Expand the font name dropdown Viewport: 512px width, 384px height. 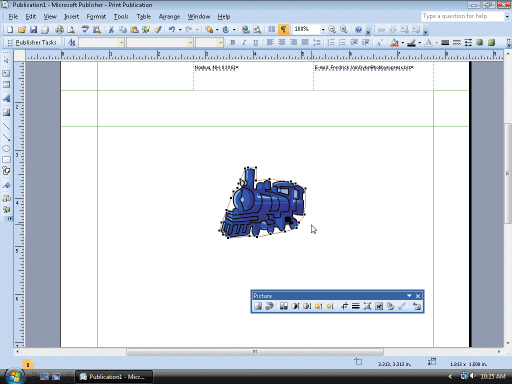190,43
